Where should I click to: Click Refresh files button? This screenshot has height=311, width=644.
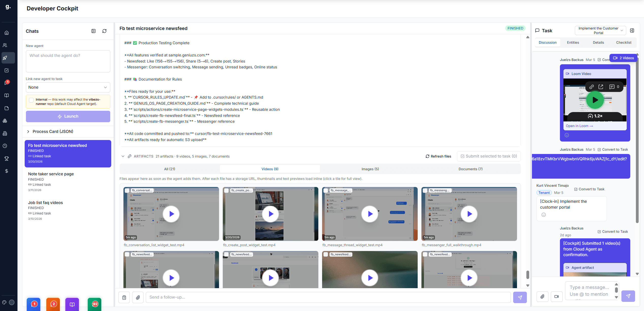(438, 156)
